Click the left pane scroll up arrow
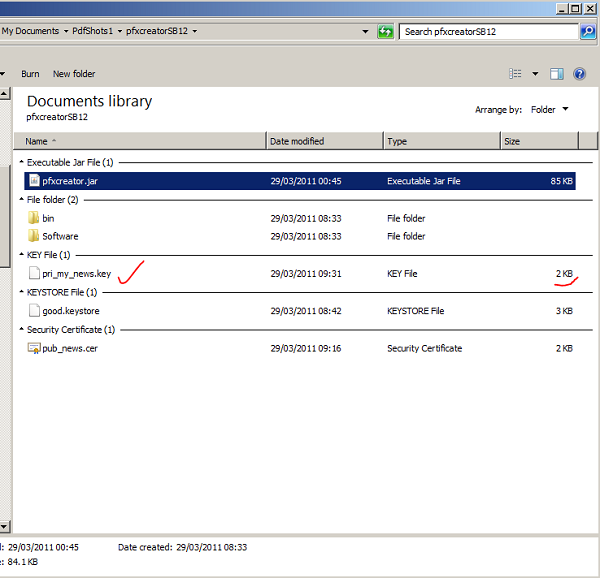The height and width of the screenshot is (578, 600). point(5,93)
